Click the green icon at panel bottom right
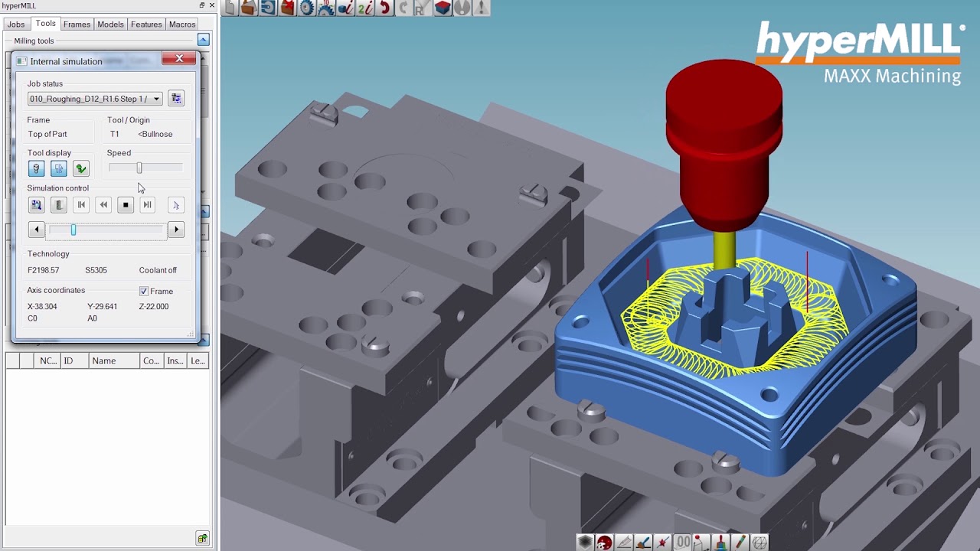Image resolution: width=980 pixels, height=551 pixels. (x=202, y=539)
